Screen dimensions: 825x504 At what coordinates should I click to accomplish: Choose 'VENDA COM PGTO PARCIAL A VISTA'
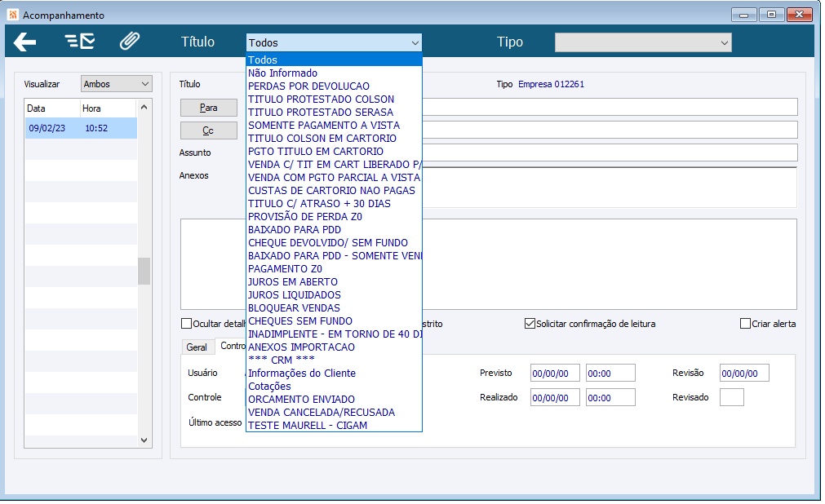[x=334, y=177]
